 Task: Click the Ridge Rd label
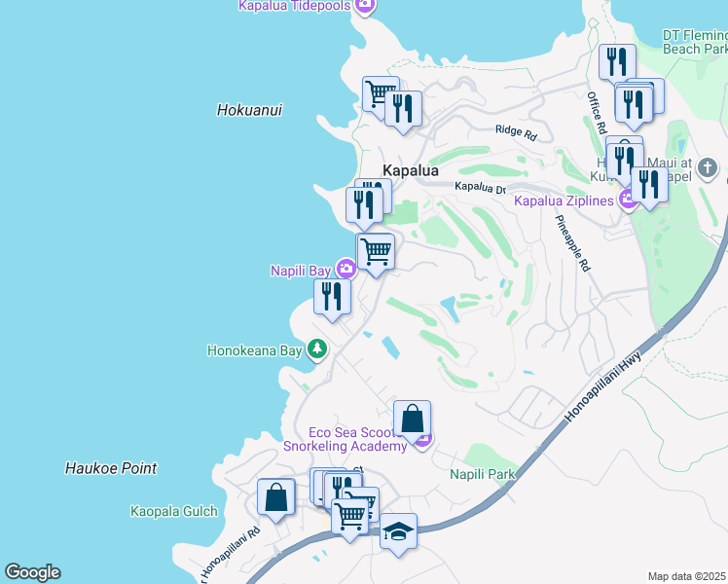point(516,132)
